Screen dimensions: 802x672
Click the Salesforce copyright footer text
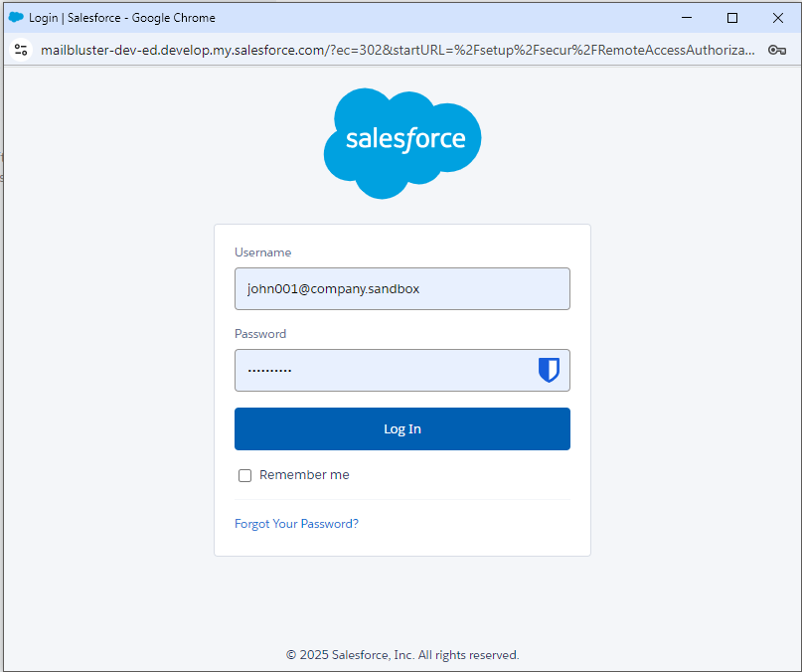[x=402, y=655]
